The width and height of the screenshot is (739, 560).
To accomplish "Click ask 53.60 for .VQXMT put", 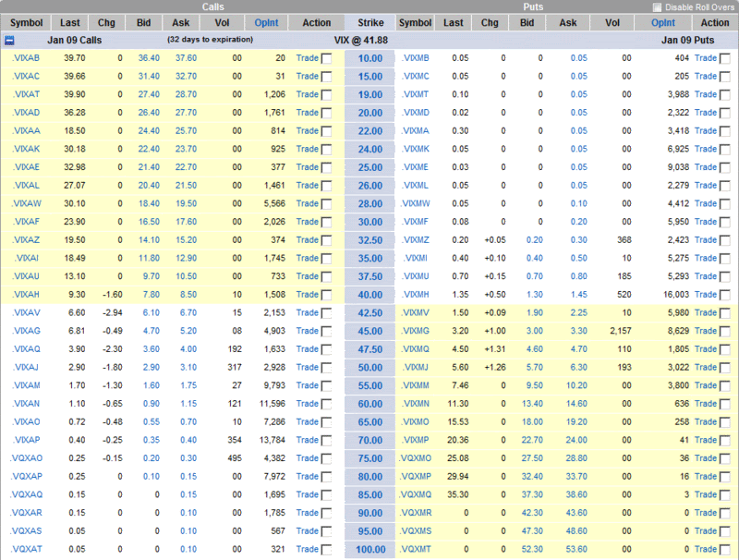I will (576, 549).
